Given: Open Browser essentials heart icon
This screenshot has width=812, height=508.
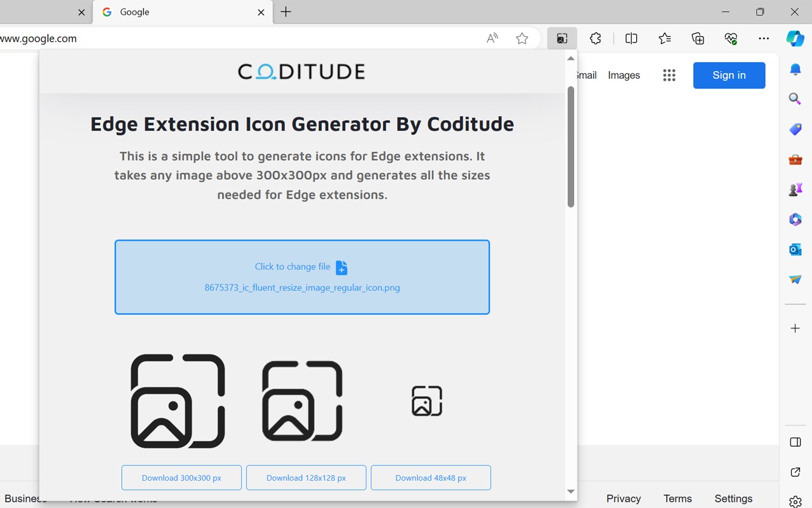Looking at the screenshot, I should [x=731, y=39].
